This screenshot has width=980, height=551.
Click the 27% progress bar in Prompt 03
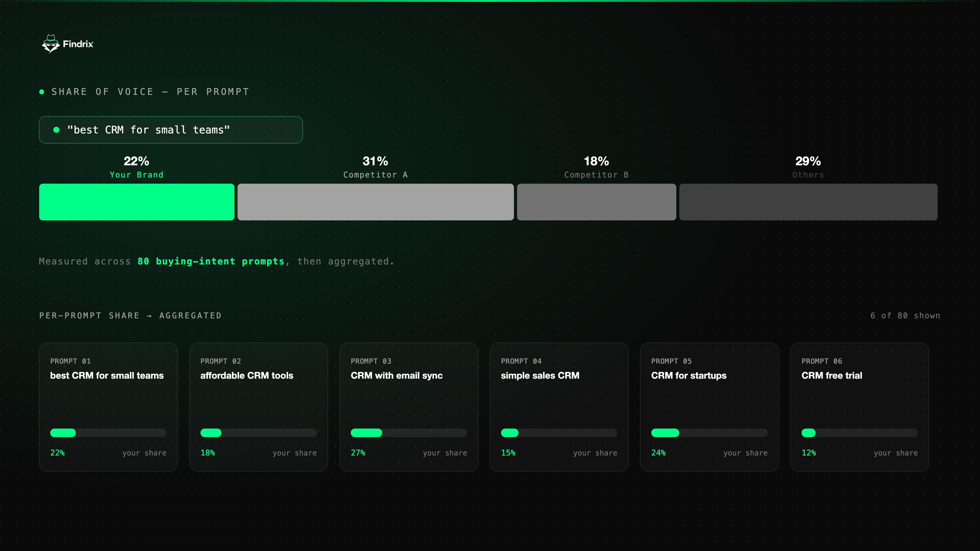click(x=409, y=433)
